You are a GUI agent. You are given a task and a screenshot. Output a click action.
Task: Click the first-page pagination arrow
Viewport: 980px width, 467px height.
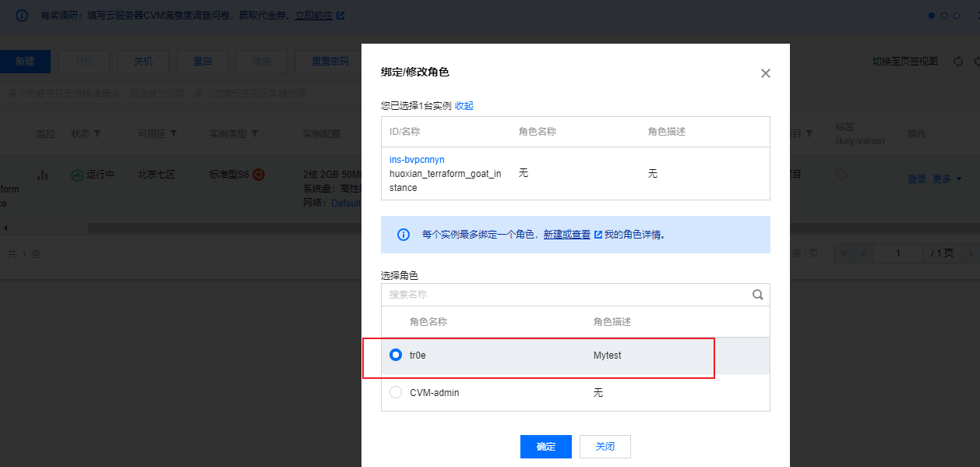(842, 253)
